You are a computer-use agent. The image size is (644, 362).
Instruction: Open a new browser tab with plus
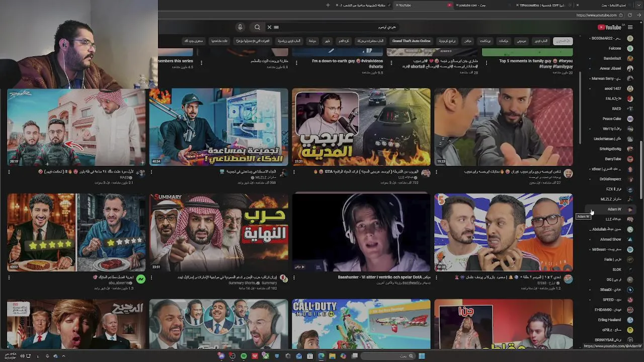click(x=328, y=5)
